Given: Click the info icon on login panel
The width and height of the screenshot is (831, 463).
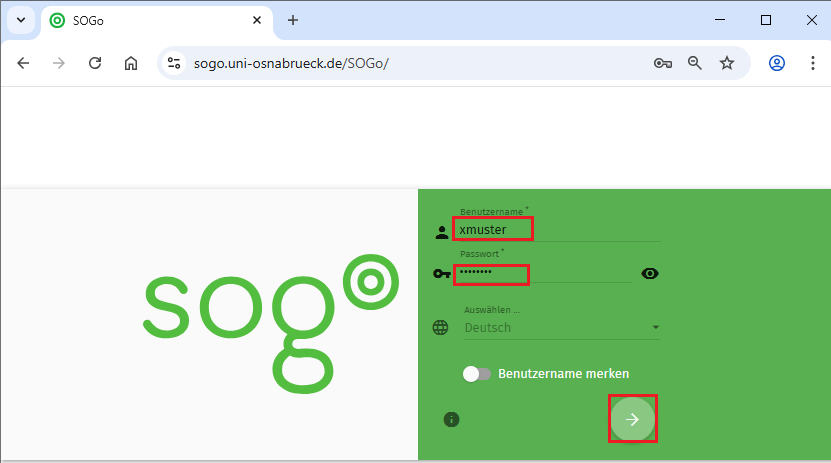Looking at the screenshot, I should 451,419.
